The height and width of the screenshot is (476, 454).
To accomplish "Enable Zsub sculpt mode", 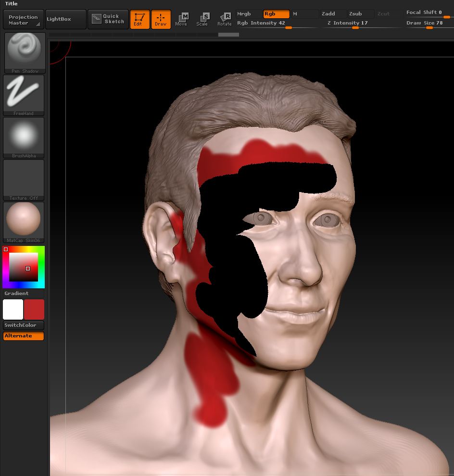I will point(360,14).
